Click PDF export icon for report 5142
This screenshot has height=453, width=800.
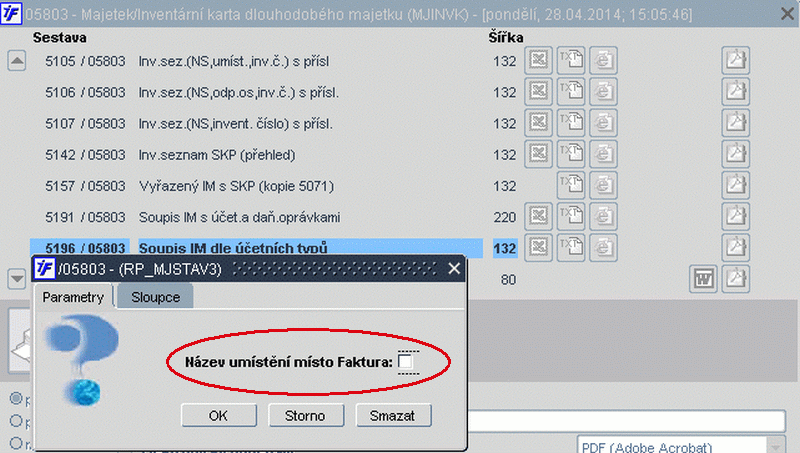click(735, 154)
